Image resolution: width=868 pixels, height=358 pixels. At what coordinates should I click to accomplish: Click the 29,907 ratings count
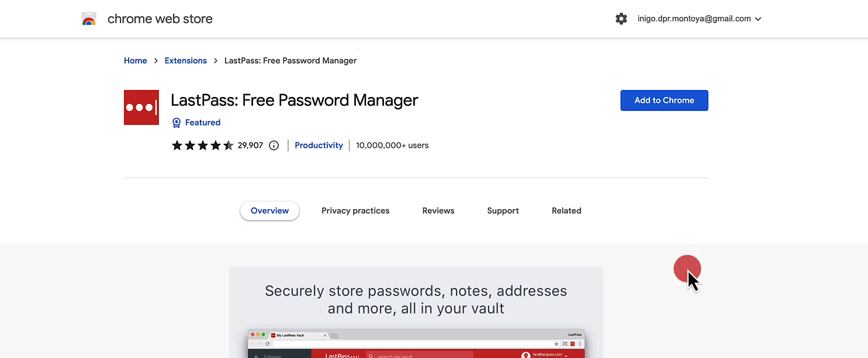(250, 145)
